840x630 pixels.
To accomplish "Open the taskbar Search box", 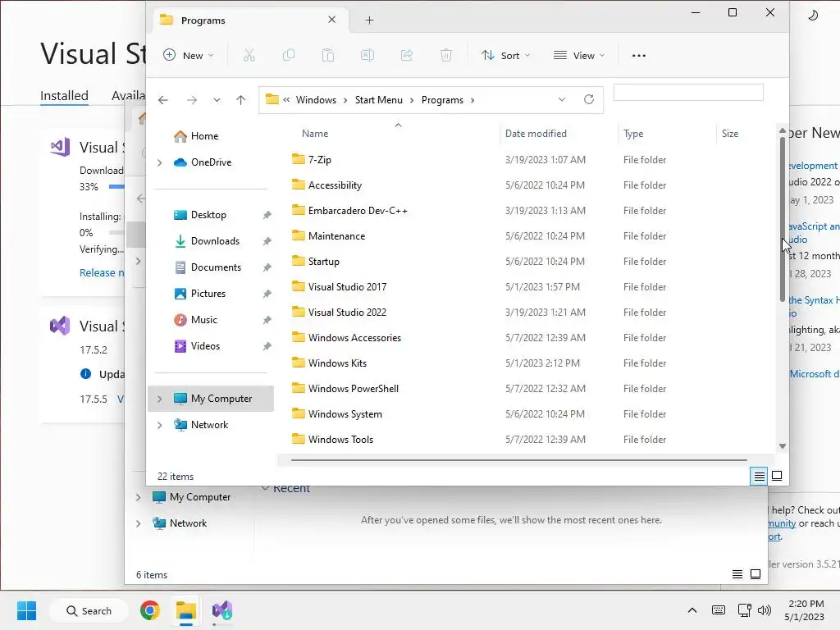I will (89, 610).
